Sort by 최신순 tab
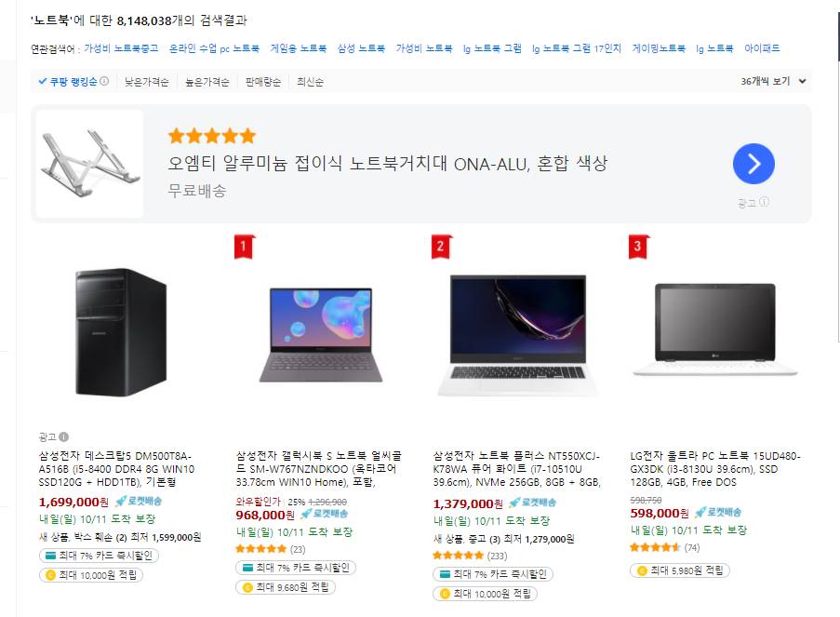The height and width of the screenshot is (617, 840). [x=310, y=82]
